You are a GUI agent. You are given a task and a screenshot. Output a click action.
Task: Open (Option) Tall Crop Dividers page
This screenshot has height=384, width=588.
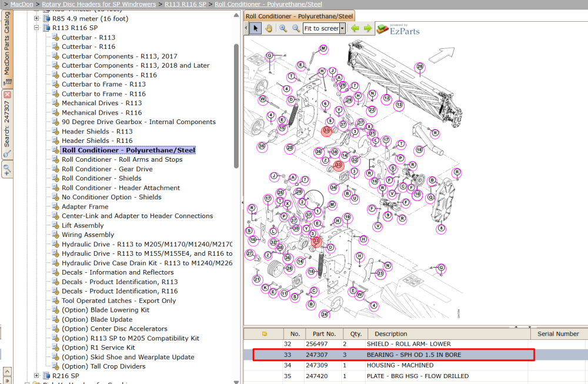(103, 366)
